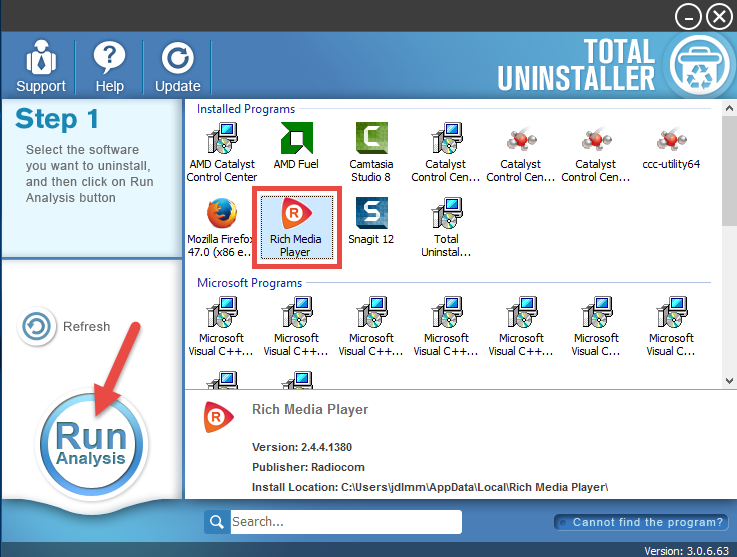Select AMD Catalyst Control Center program

[222, 152]
